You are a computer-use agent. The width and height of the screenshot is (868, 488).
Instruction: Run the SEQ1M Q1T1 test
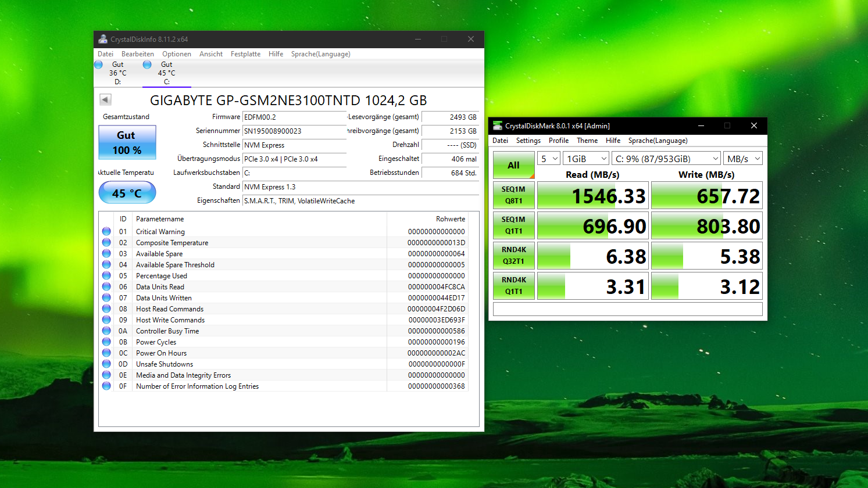(x=513, y=225)
